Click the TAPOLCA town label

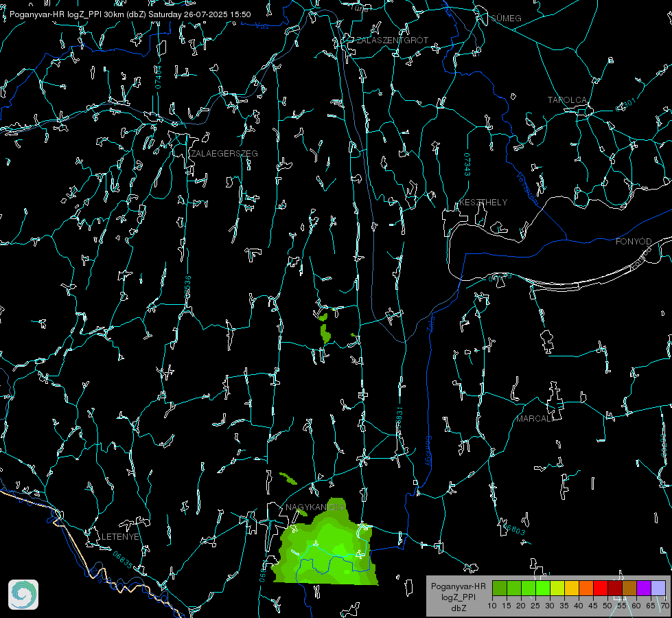(x=568, y=100)
